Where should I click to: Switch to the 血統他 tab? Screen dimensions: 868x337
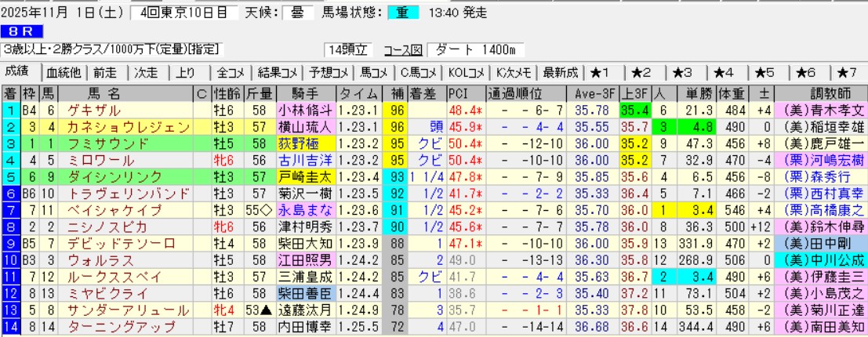coord(63,73)
